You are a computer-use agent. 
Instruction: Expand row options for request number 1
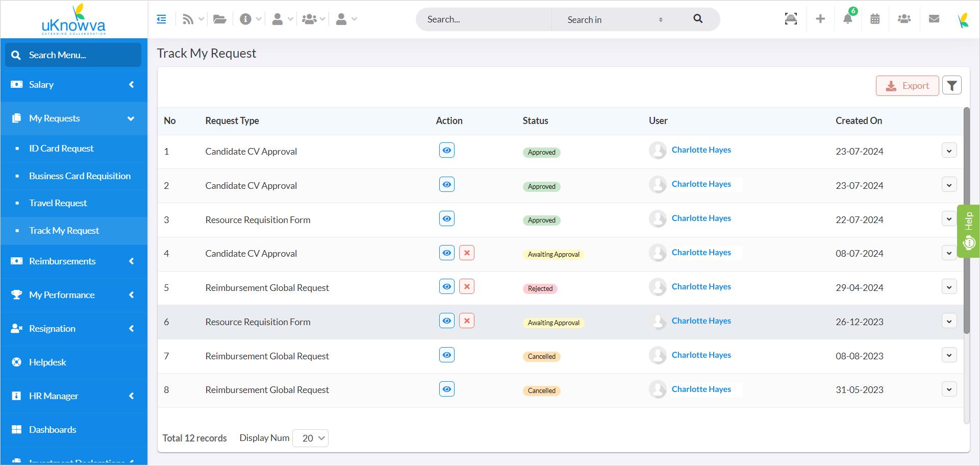tap(949, 150)
